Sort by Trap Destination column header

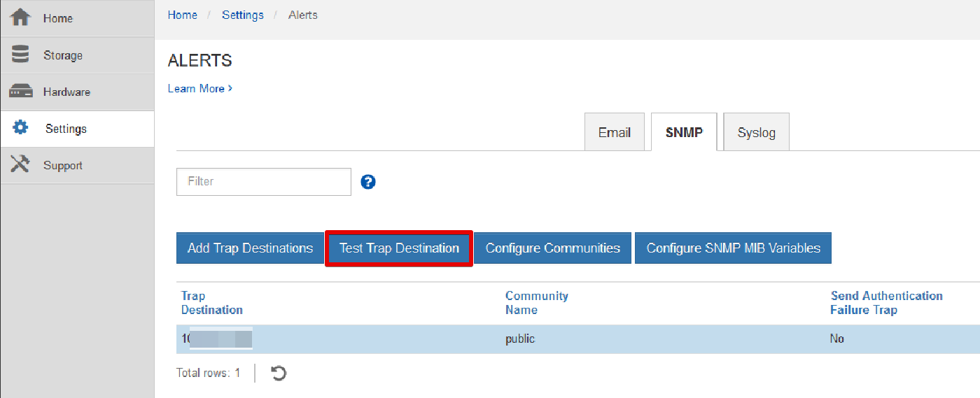(212, 303)
